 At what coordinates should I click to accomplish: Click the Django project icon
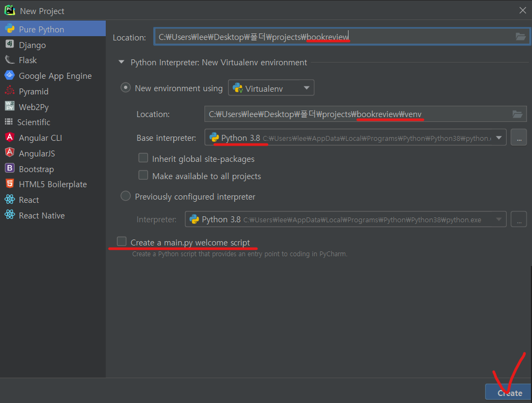pyautogui.click(x=10, y=44)
